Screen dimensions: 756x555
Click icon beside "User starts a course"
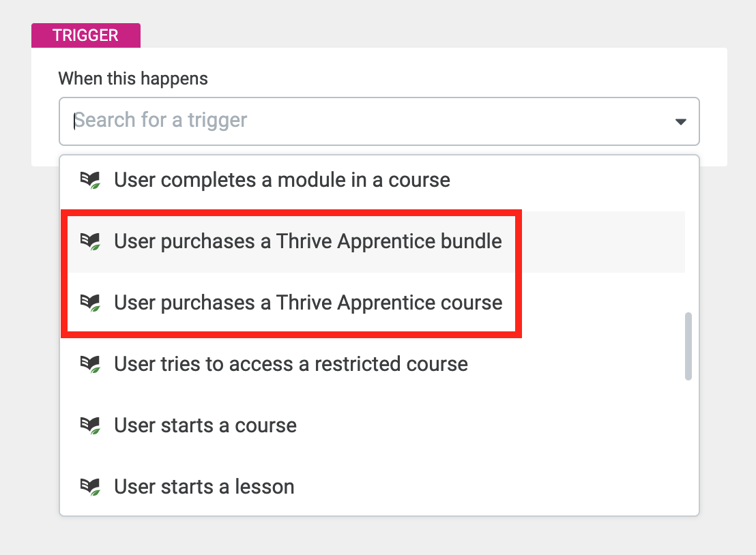pos(90,425)
